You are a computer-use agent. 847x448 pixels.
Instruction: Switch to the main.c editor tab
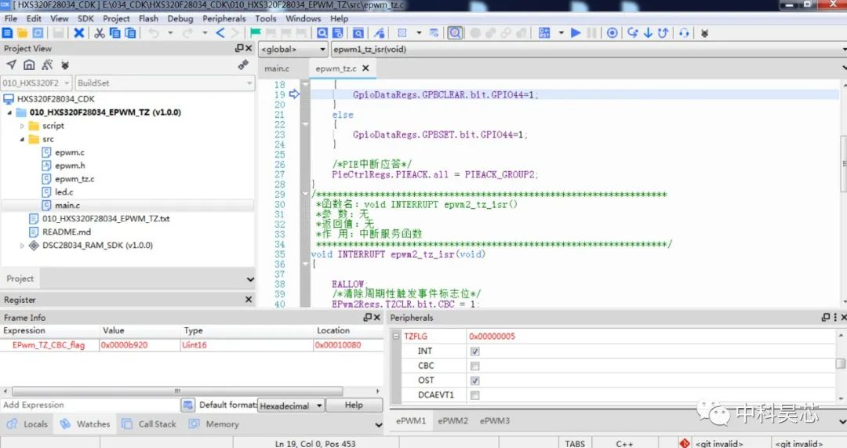coord(277,69)
